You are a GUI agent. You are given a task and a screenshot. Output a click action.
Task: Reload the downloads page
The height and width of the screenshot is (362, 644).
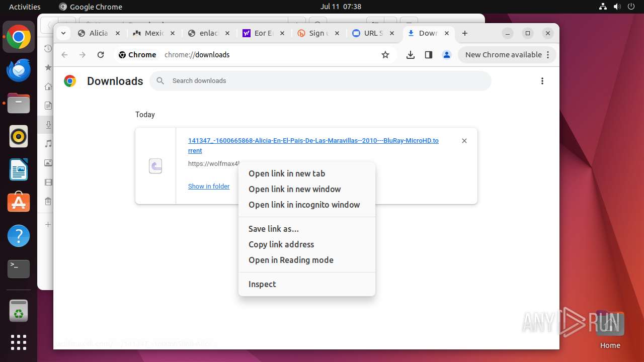pyautogui.click(x=101, y=55)
